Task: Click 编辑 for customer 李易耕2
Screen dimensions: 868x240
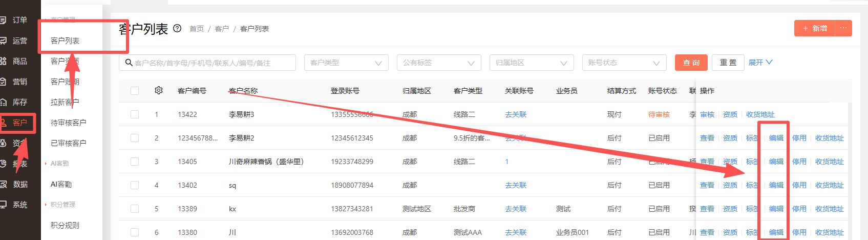Action: pos(776,138)
